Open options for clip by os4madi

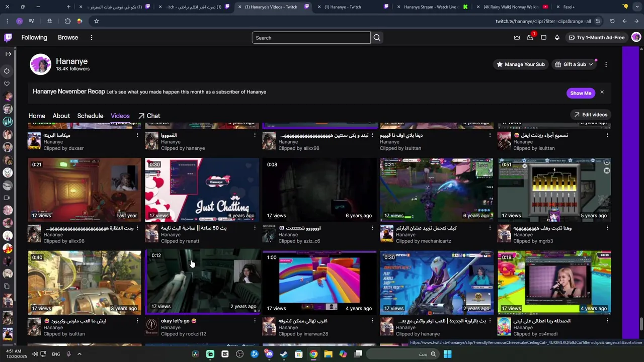[607, 321]
